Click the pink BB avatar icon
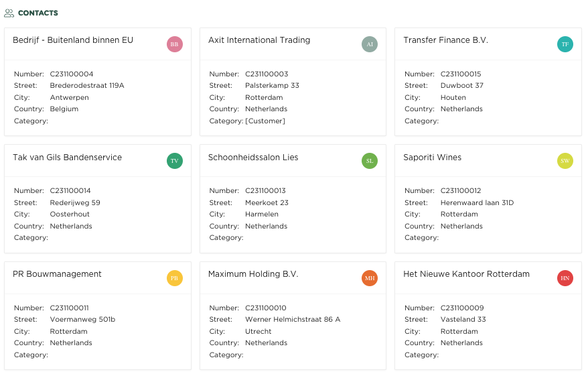Viewport: 588px width, 374px height. pos(174,44)
